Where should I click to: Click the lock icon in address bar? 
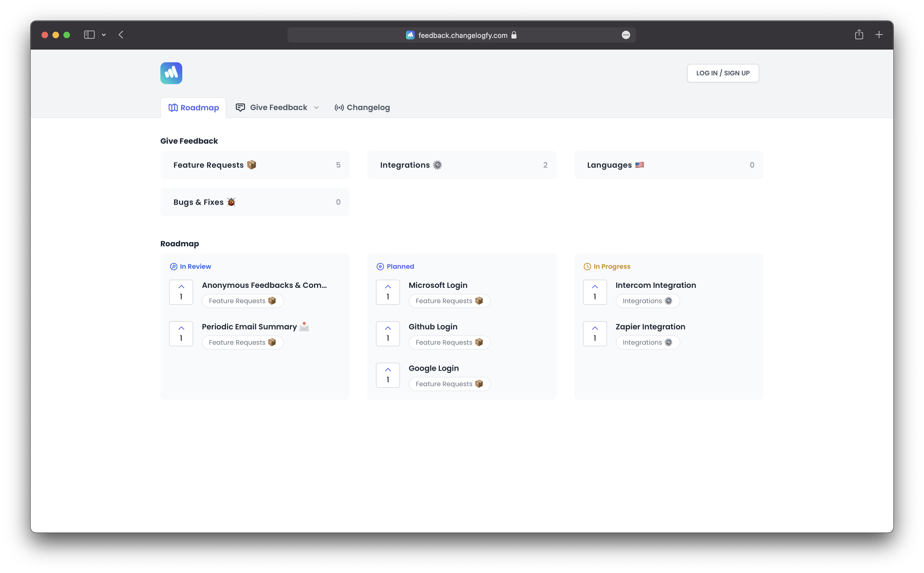tap(514, 35)
